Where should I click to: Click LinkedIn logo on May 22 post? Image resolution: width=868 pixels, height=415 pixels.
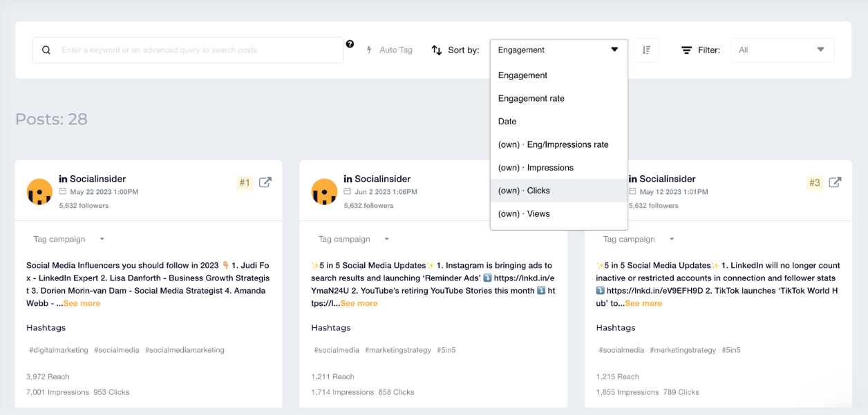tap(63, 179)
